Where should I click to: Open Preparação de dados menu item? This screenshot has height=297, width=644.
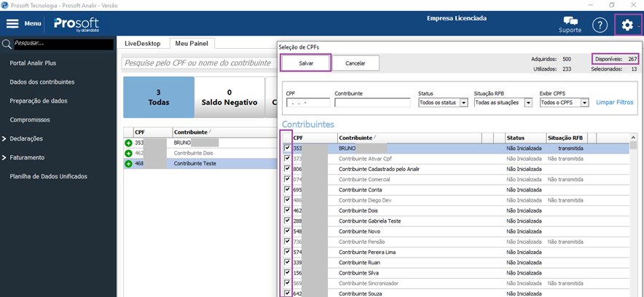click(x=39, y=101)
